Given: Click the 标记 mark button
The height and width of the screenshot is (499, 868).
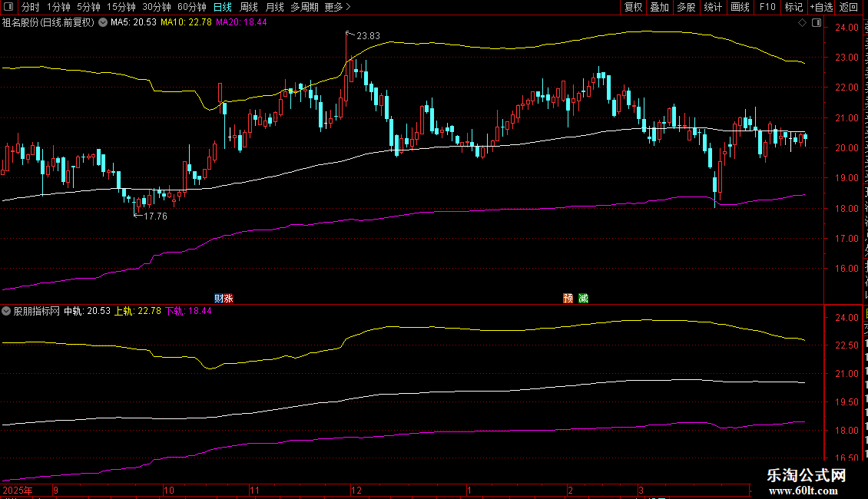Looking at the screenshot, I should tap(793, 7).
